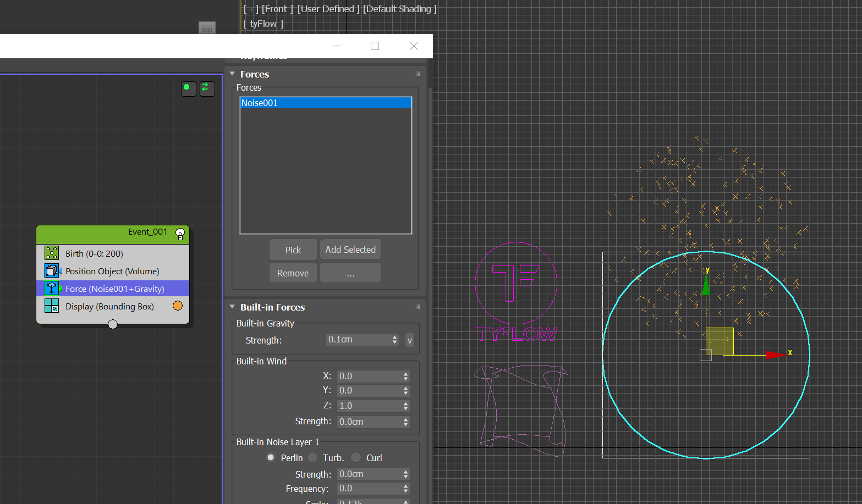Click the orange Display color swatch
The height and width of the screenshot is (504, 862).
pos(178,306)
